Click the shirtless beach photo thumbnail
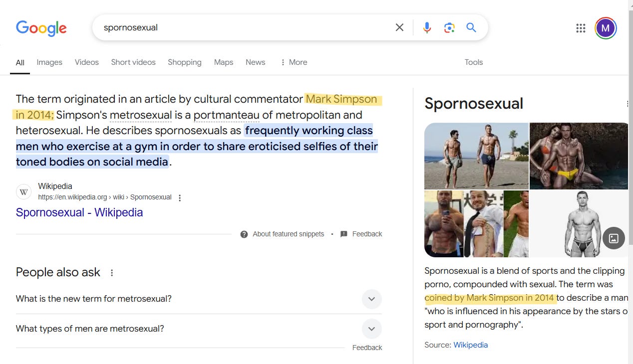This screenshot has height=364, width=633. point(476,156)
